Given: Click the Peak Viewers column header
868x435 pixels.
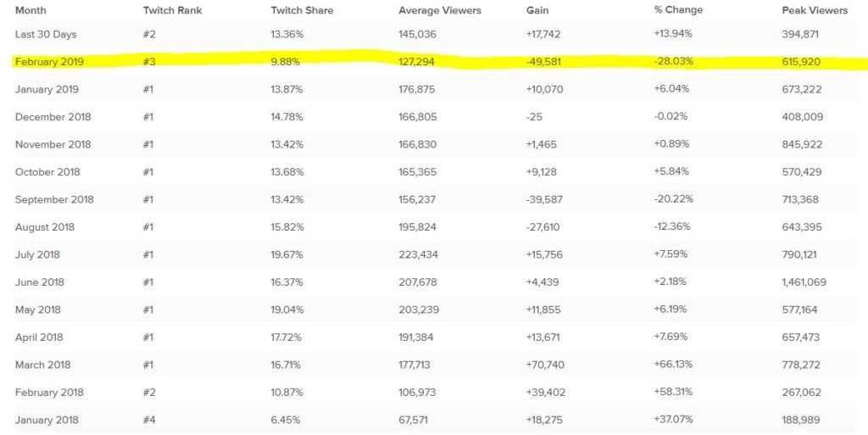Looking at the screenshot, I should tap(815, 11).
